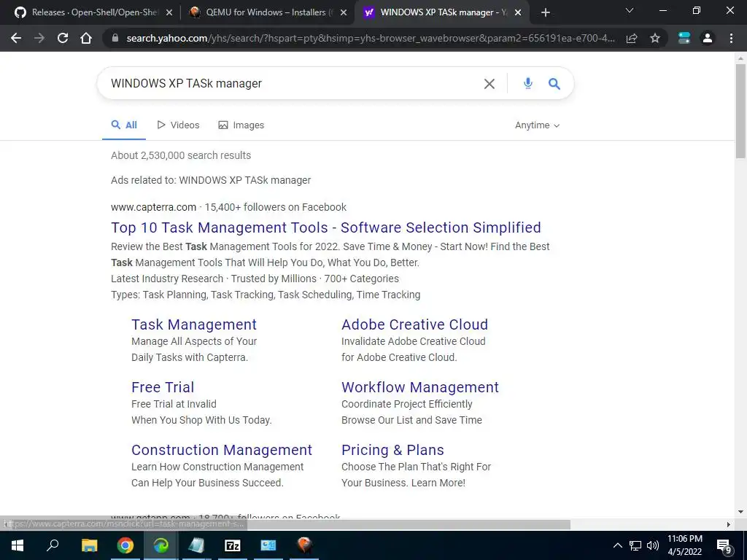Bookmark this page with the star icon

tap(655, 38)
